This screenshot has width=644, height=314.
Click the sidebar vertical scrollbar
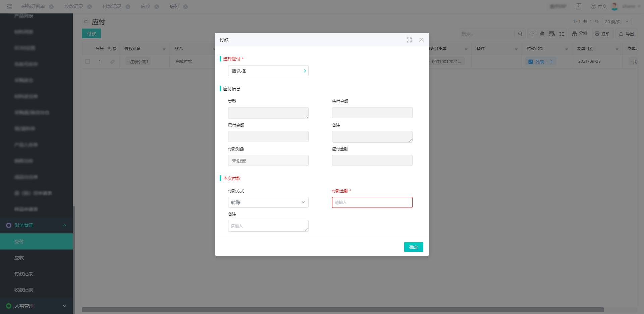coord(74,260)
